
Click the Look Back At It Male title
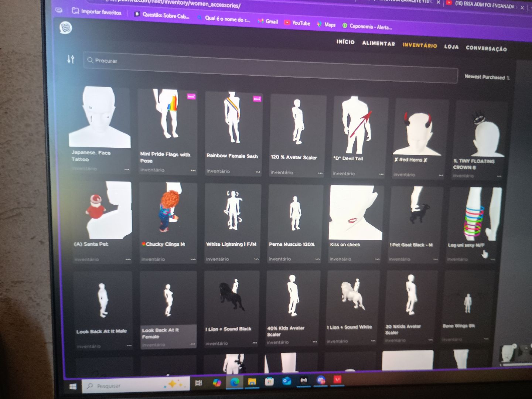[102, 331]
